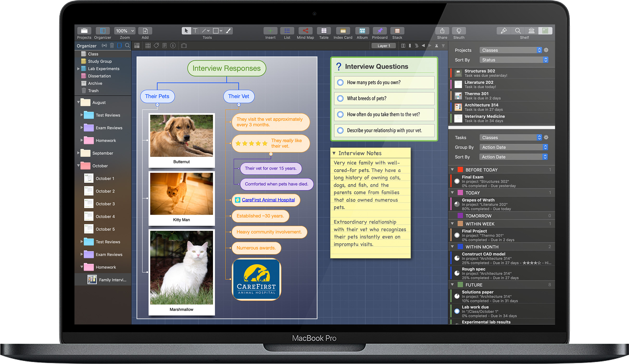This screenshot has width=629, height=364.
Task: Click the Sleuth search icon
Action: click(458, 31)
